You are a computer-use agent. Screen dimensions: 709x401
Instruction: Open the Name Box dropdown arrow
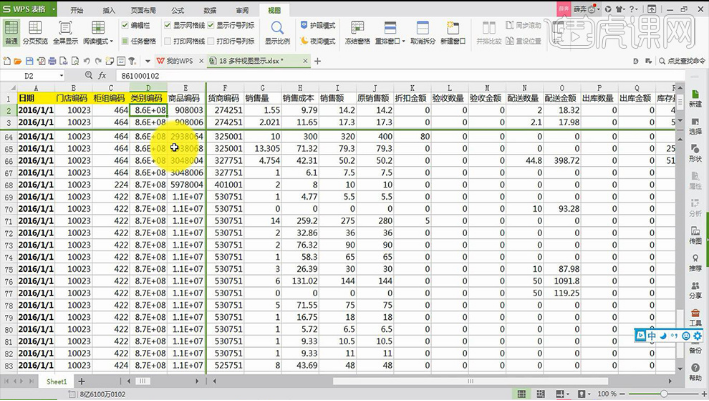point(62,75)
